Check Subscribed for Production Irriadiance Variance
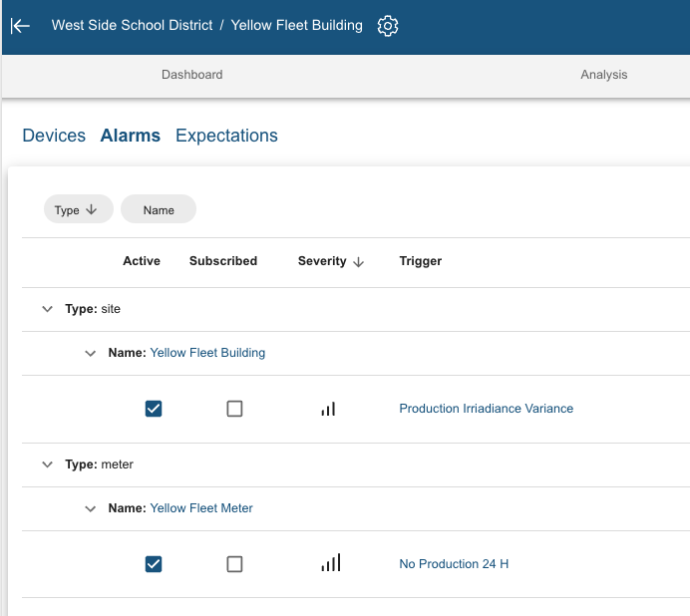Screen dimensions: 690x616 [x=234, y=409]
